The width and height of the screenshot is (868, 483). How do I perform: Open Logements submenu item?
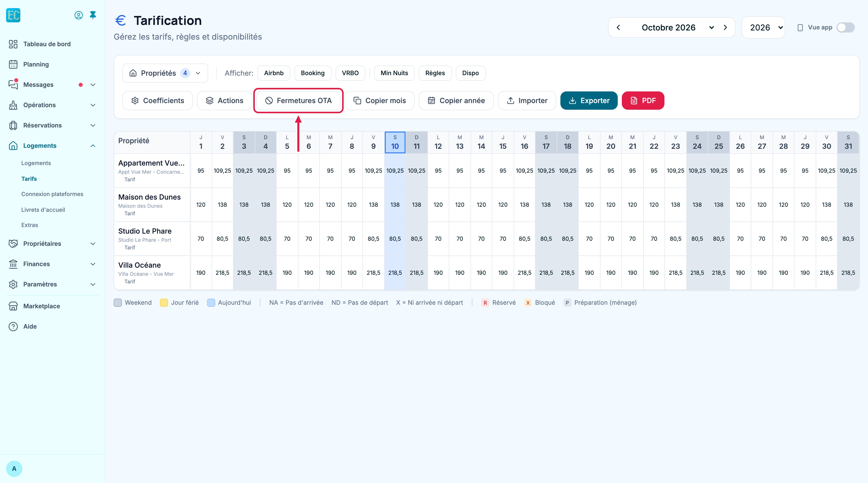click(x=36, y=163)
